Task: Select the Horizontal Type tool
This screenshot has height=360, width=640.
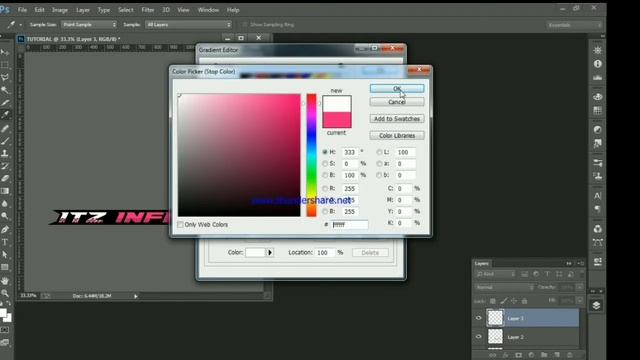Action: pos(4,242)
